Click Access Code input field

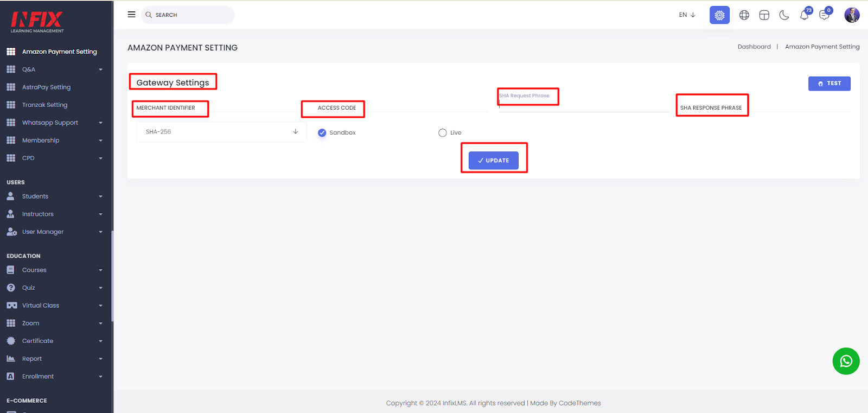(403, 107)
